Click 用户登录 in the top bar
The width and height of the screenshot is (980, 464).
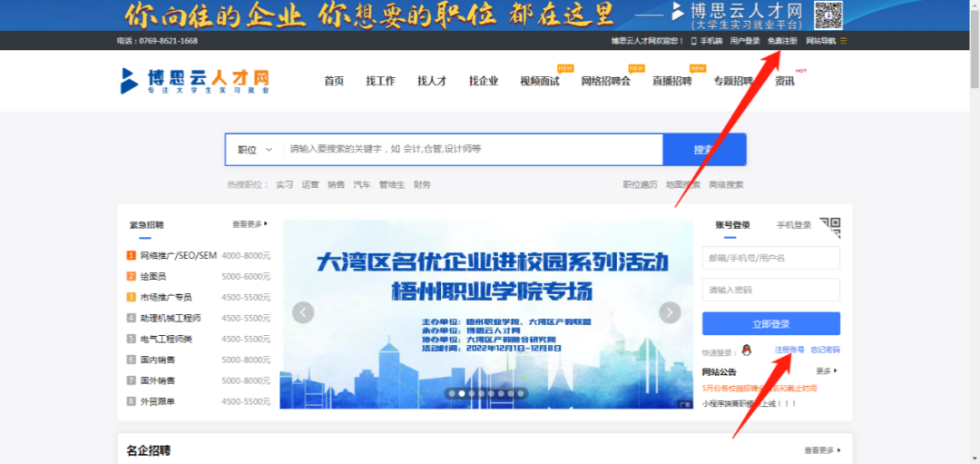coord(745,41)
